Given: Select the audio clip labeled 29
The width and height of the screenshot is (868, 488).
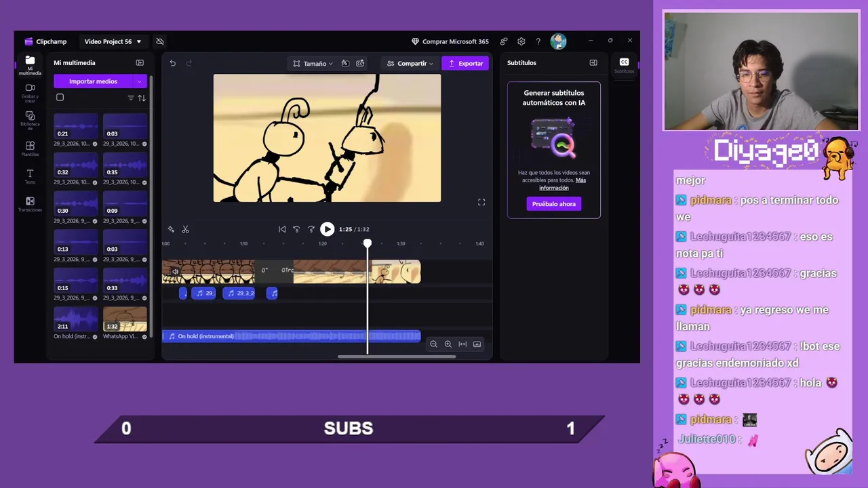Looking at the screenshot, I should pos(203,293).
